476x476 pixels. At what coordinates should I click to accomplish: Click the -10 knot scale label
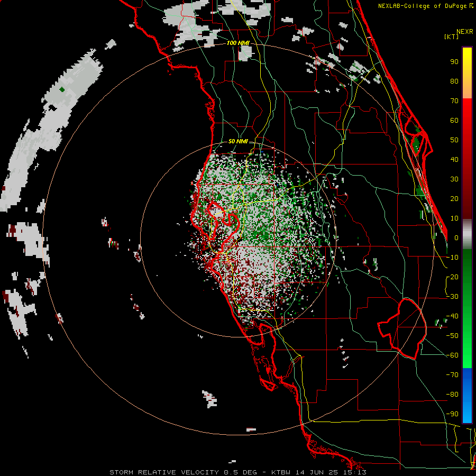pos(452,258)
